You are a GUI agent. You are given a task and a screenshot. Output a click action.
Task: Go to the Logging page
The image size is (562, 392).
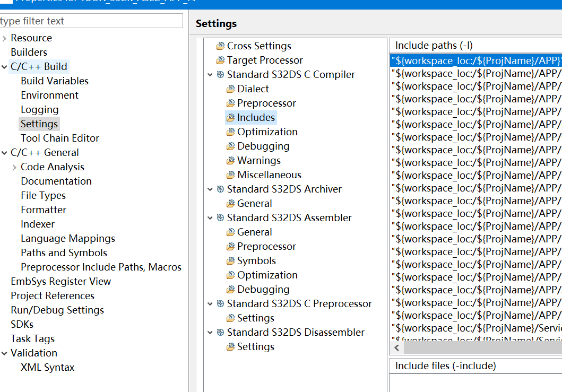(39, 110)
